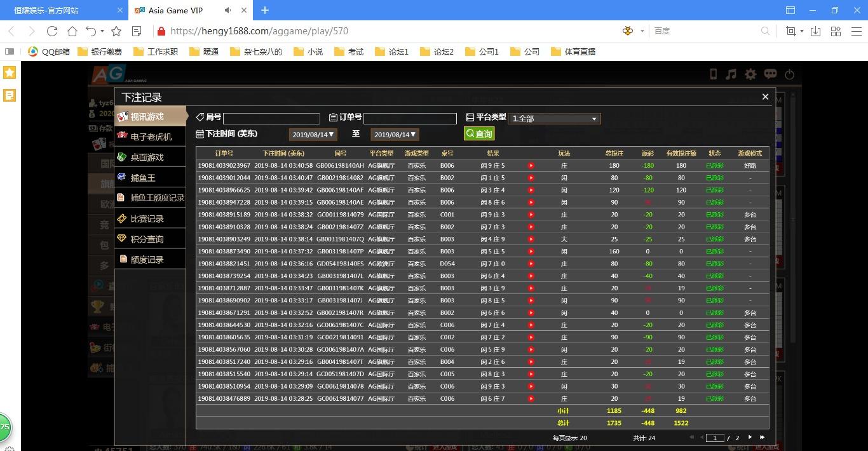Screen dimensions: 868x451
Task: Switch to the 捕鱼王 tab
Action: click(x=143, y=178)
